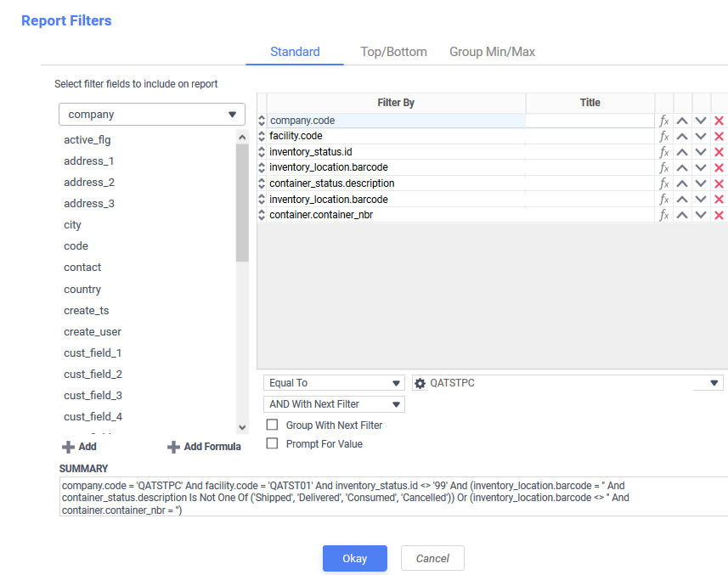728x575 pixels.
Task: Delete the facility.code filter with red X
Action: click(x=719, y=136)
